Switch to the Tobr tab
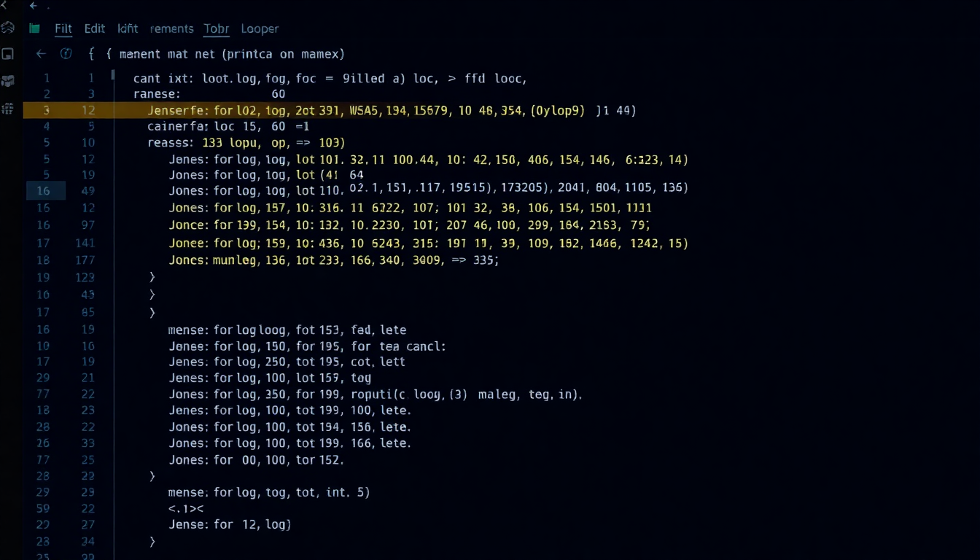This screenshot has width=980, height=560. 216,28
